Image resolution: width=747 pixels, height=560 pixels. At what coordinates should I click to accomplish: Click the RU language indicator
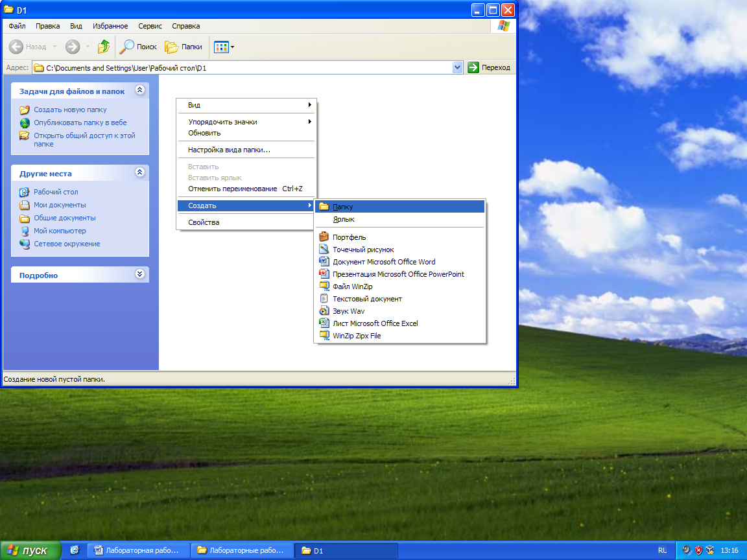point(662,550)
